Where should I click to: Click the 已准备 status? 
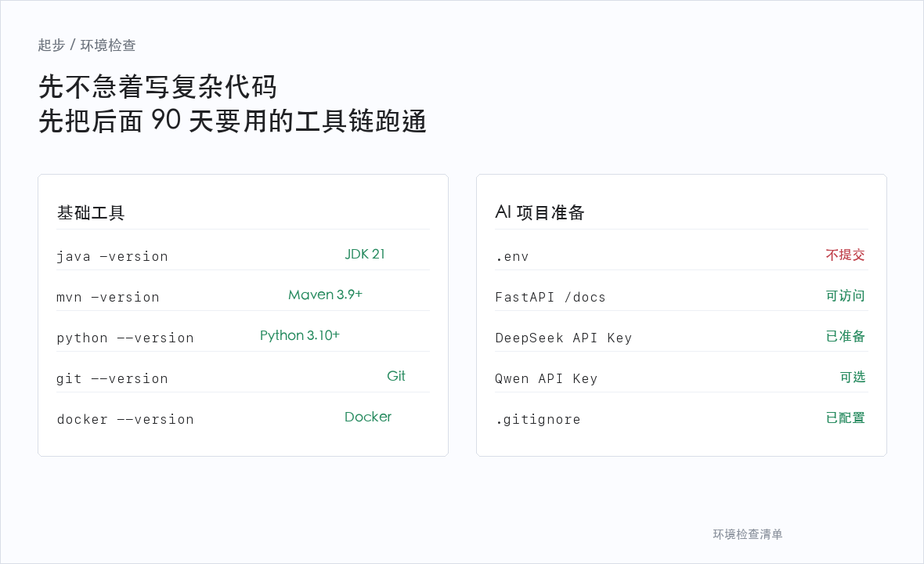pyautogui.click(x=845, y=336)
